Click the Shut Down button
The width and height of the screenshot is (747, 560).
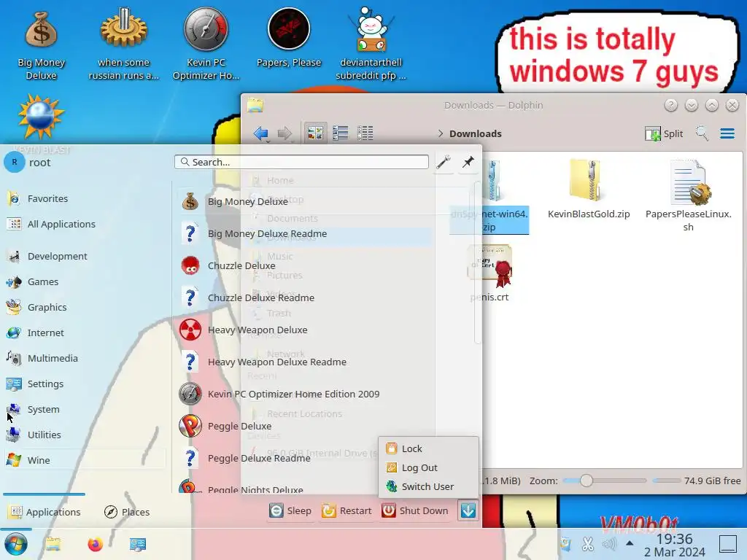[x=415, y=510]
